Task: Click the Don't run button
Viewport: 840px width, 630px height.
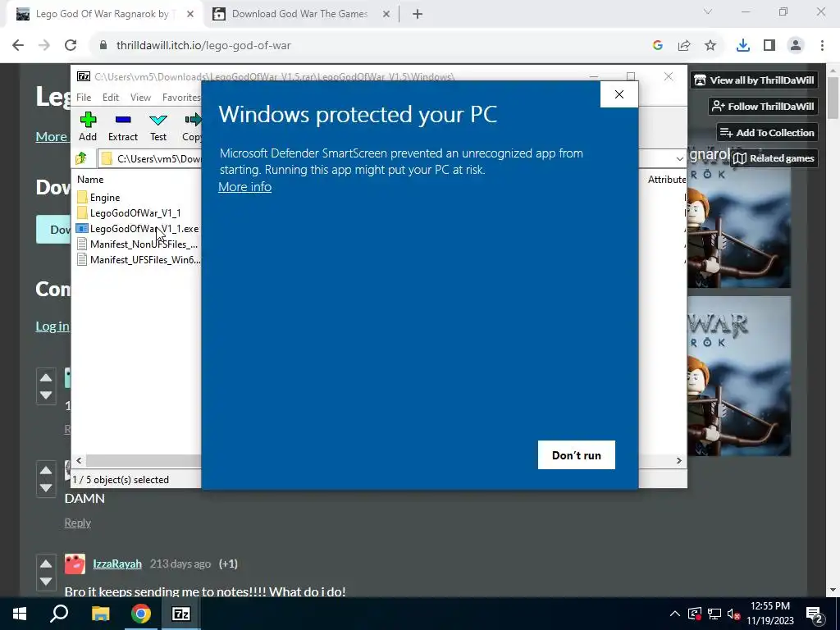Action: (577, 454)
